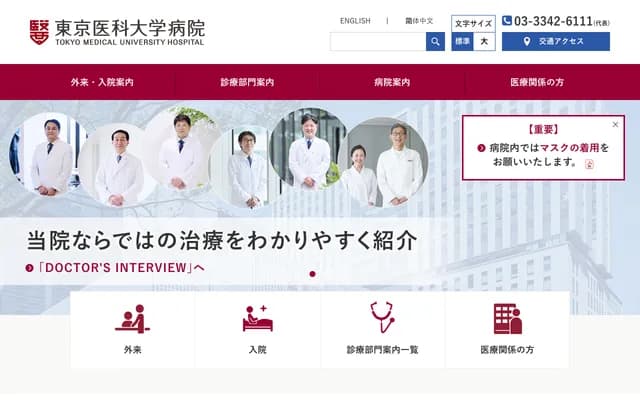Viewport: 640px width, 400px height.
Task: Click the map pin icon in 交通アクセス
Action: [x=527, y=41]
